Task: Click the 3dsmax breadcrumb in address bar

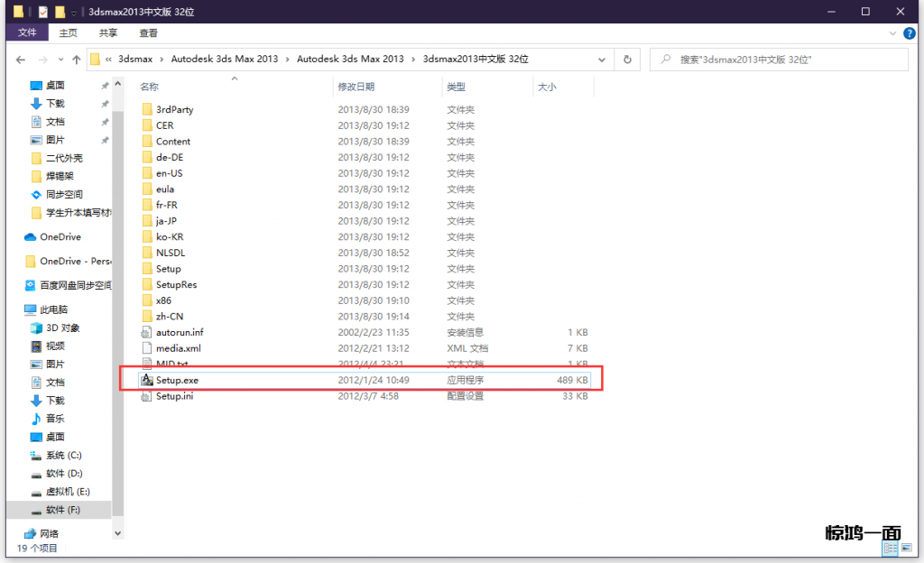Action: point(137,60)
